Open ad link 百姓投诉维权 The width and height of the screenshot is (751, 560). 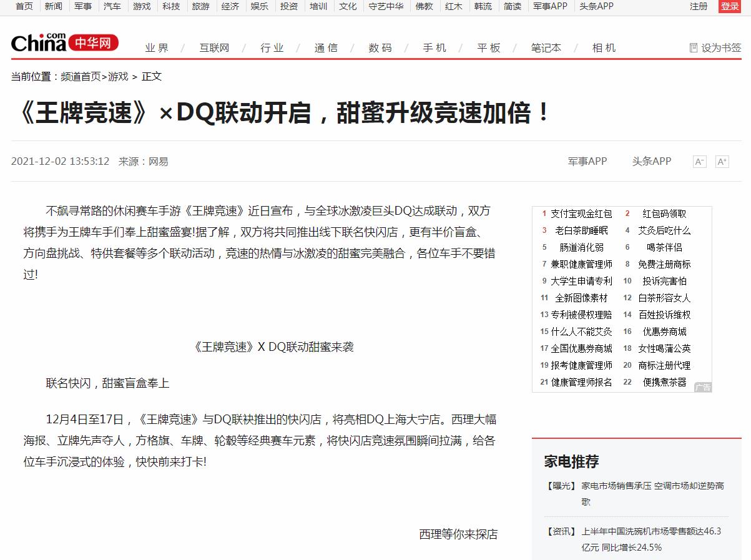(664, 315)
